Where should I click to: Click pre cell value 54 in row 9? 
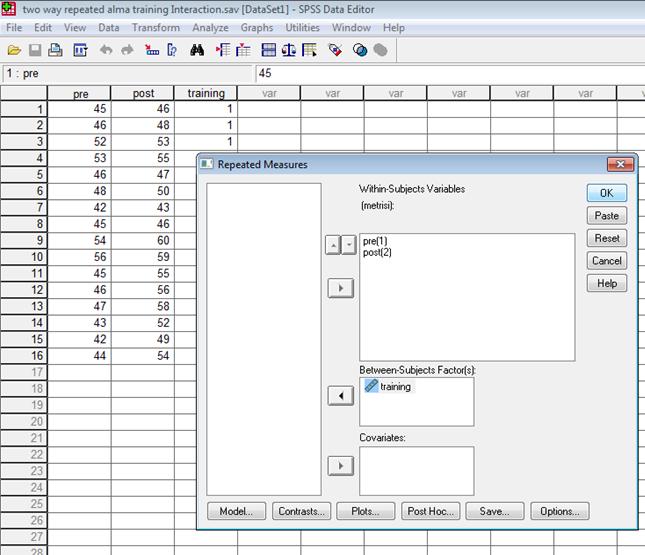[79, 241]
